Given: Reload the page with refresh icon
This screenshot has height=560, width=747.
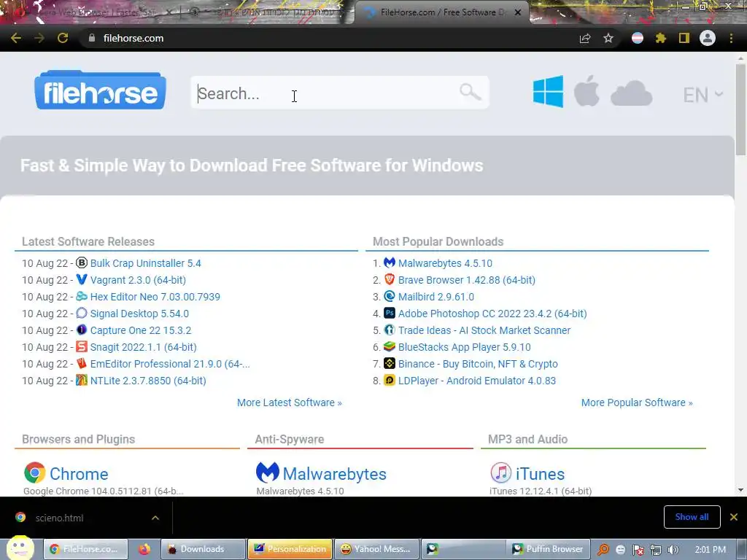Looking at the screenshot, I should coord(63,38).
